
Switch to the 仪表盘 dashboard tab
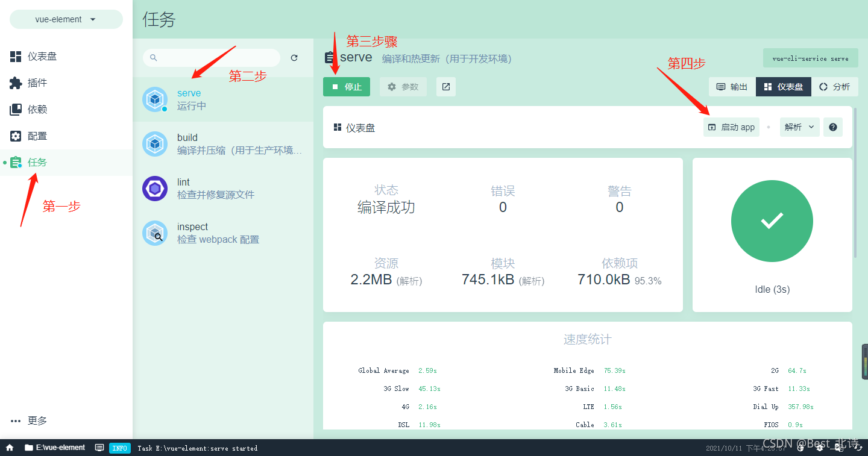[x=784, y=87]
